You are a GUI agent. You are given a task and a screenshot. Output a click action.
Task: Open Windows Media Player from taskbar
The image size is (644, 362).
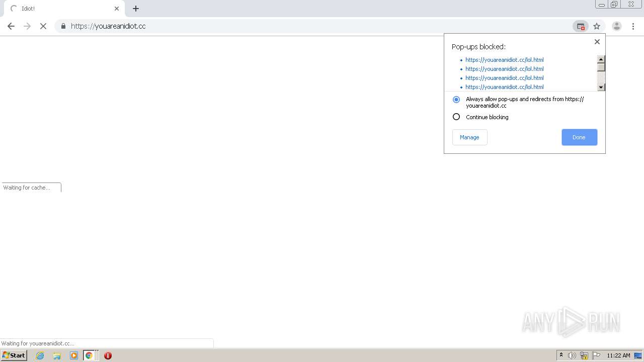[74, 355]
